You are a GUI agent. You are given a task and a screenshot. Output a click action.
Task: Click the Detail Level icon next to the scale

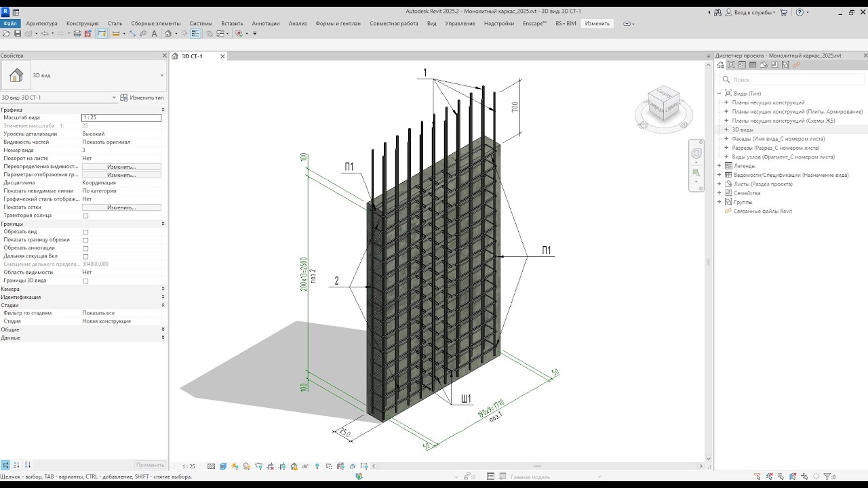tap(211, 466)
